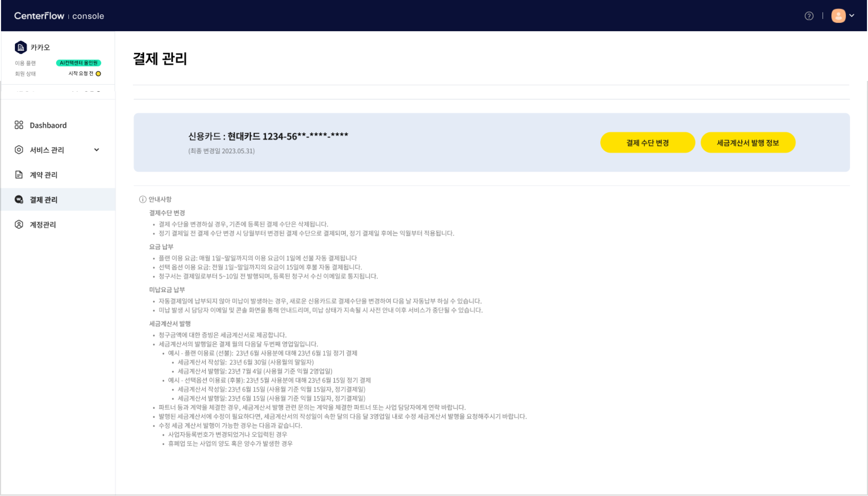Click the 안내사항 info icon
Viewport: 868px width, 496px height.
tap(143, 199)
